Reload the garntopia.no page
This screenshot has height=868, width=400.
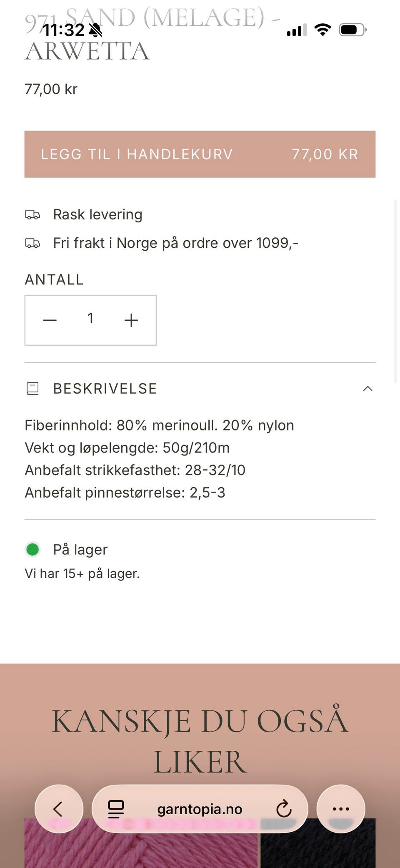pos(284,809)
